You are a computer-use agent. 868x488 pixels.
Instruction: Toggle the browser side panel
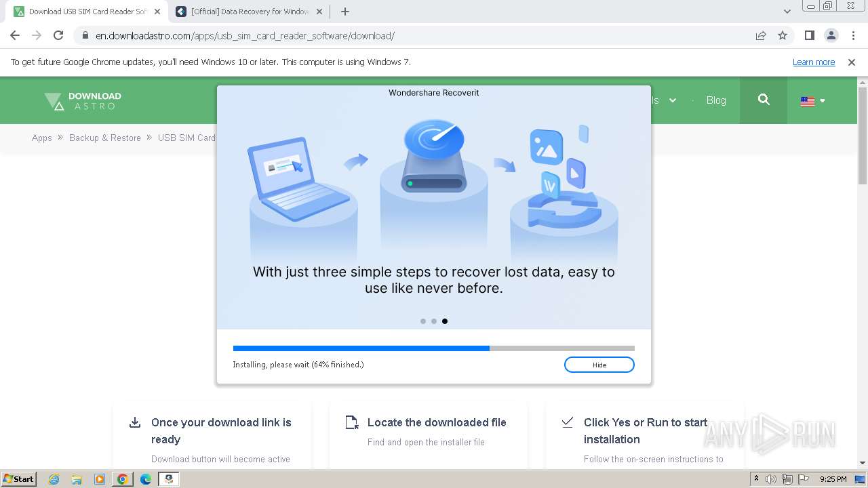809,36
